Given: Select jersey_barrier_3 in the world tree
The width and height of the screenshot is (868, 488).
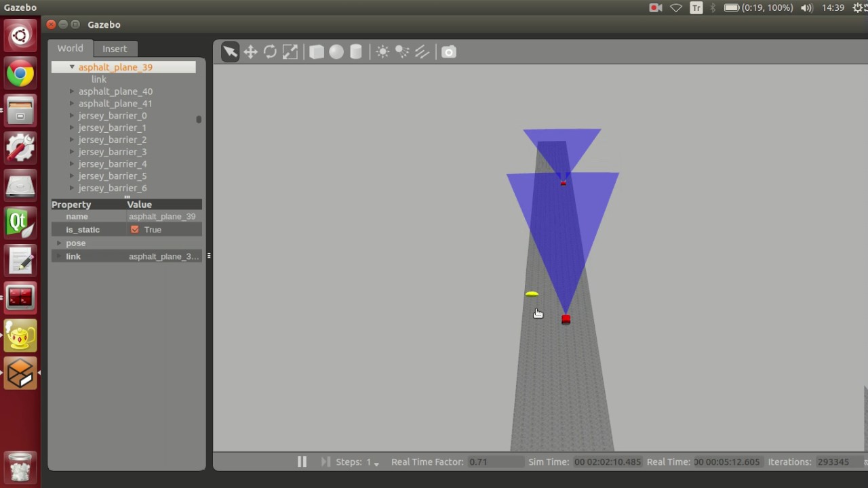Looking at the screenshot, I should click(113, 152).
